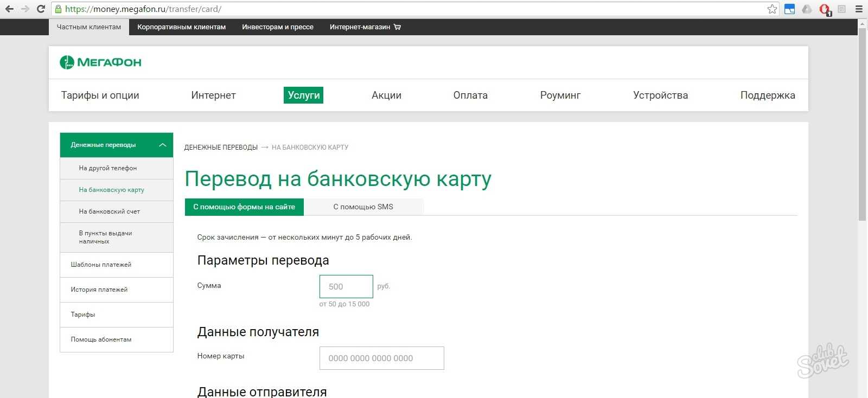Go to the Оплата menu

(470, 95)
